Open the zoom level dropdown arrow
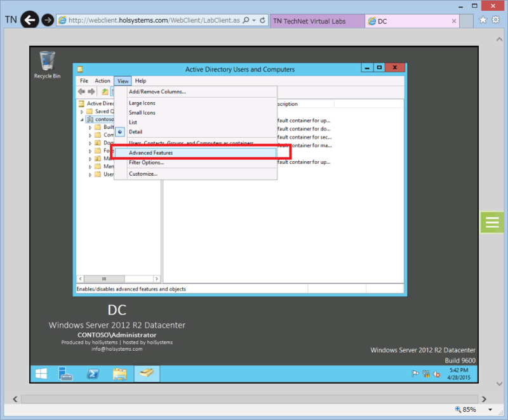 [490, 410]
